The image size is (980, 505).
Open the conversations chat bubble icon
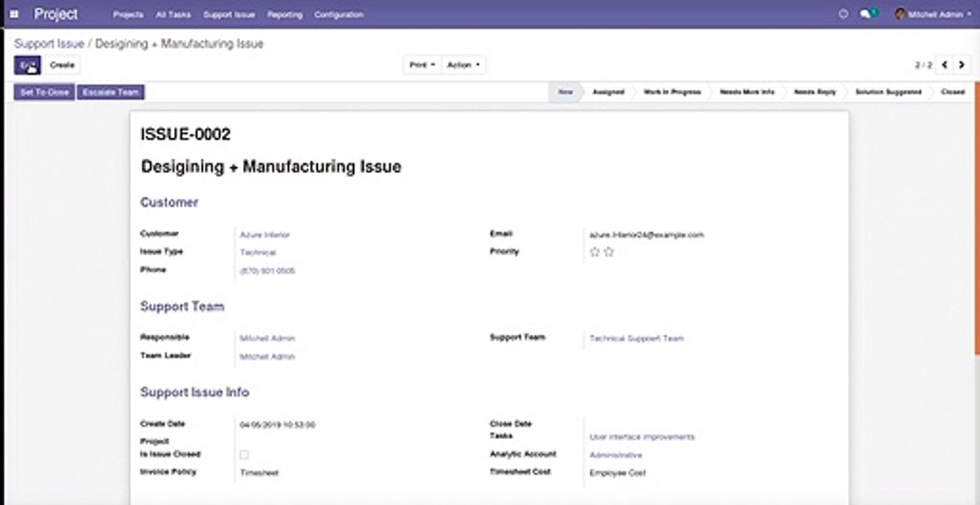click(869, 14)
